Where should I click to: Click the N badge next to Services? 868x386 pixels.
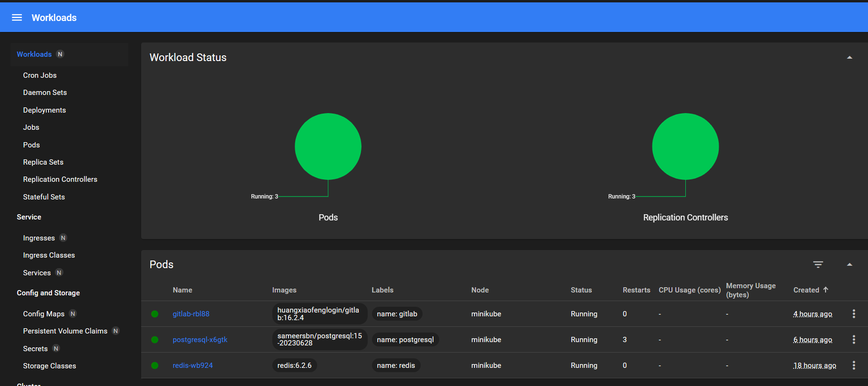pyautogui.click(x=59, y=273)
